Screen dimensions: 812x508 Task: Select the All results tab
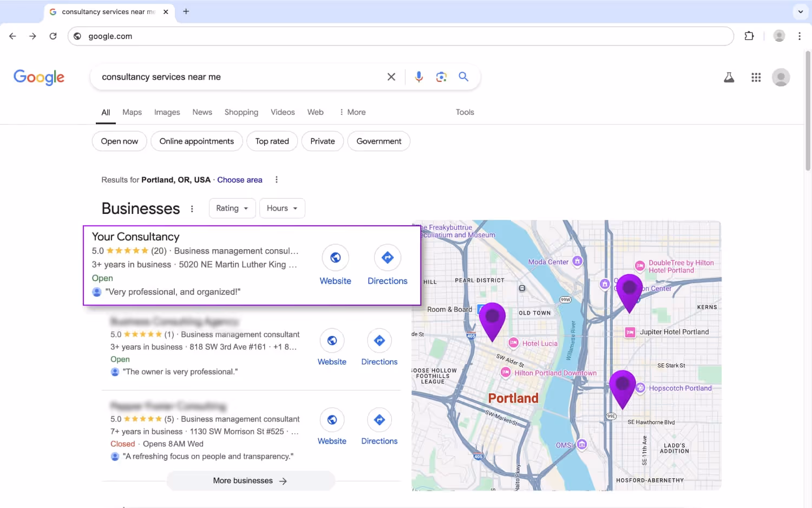(106, 112)
